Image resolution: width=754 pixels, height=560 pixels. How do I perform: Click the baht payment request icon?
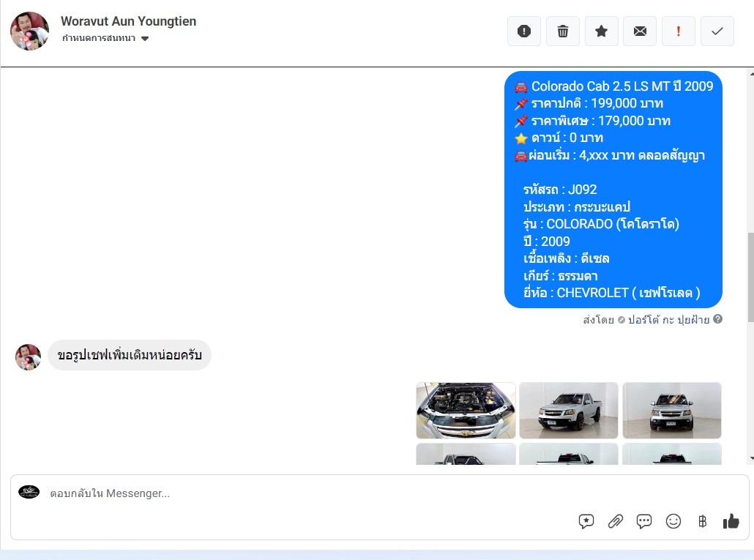[703, 521]
